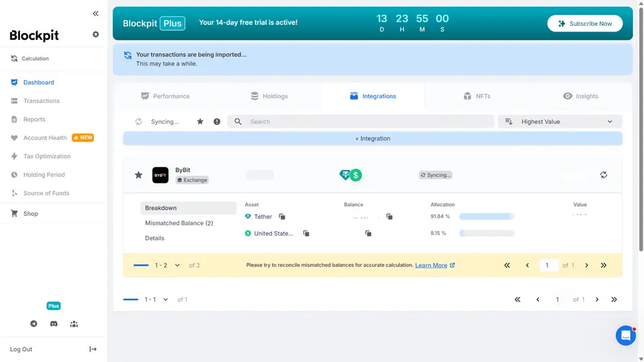The image size is (644, 362).
Task: Open settings gear next to Blockpit logo
Action: click(x=96, y=35)
